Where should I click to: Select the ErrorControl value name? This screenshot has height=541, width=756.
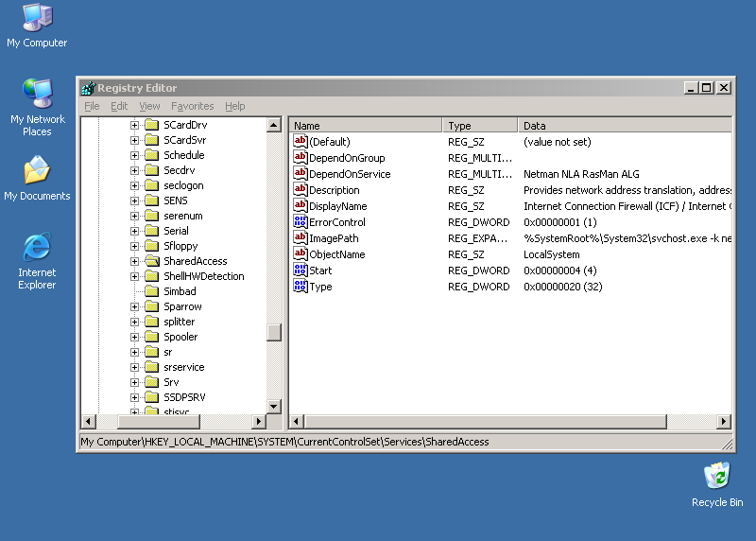(337, 222)
